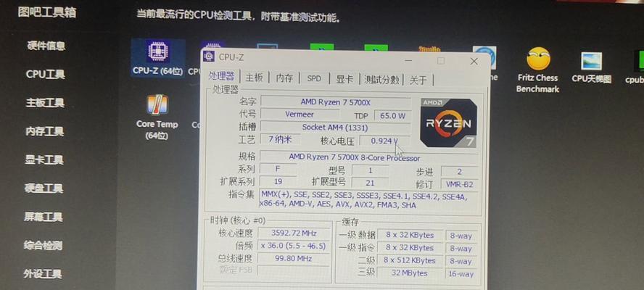Click the 8-Core Processor specification field
Screen dimensions: 644x290
tap(369, 158)
